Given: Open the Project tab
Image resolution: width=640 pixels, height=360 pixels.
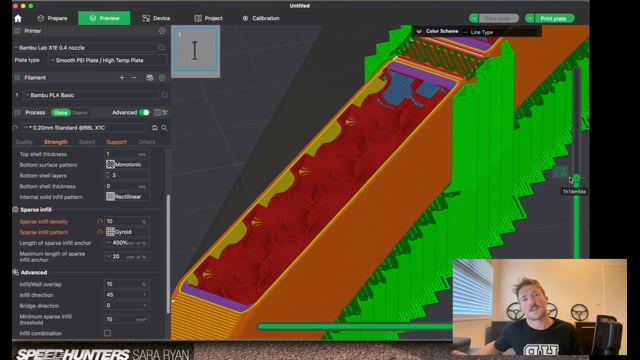Looking at the screenshot, I should point(209,18).
